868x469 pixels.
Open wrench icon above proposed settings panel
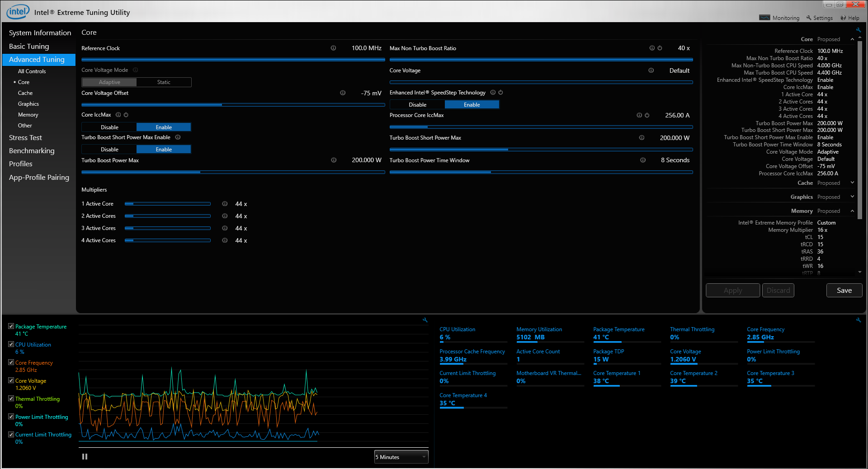(858, 30)
